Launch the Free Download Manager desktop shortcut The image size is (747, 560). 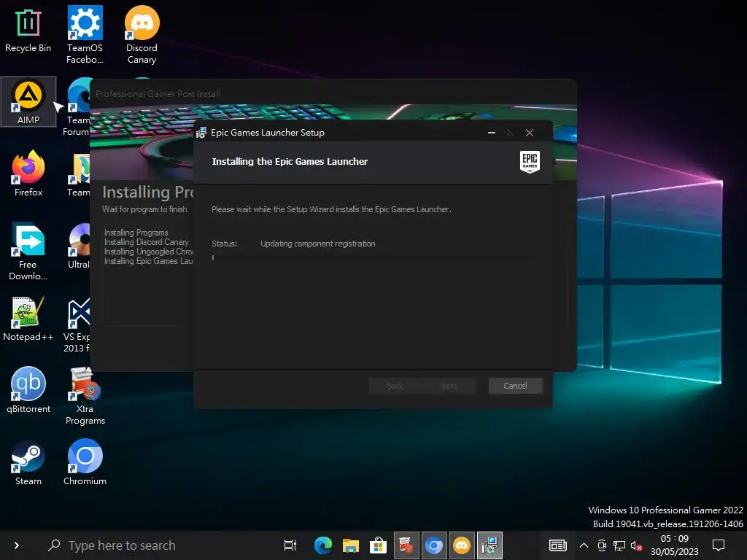(x=28, y=252)
